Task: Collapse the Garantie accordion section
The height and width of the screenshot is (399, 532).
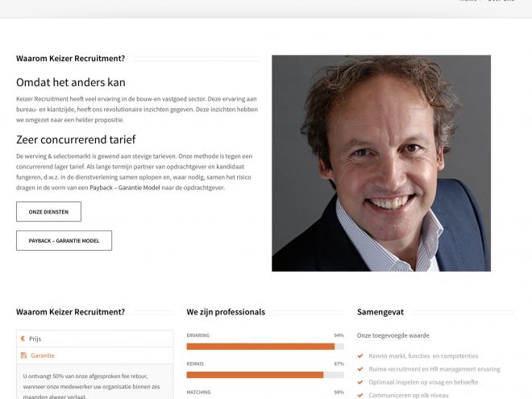Action: pyautogui.click(x=95, y=355)
